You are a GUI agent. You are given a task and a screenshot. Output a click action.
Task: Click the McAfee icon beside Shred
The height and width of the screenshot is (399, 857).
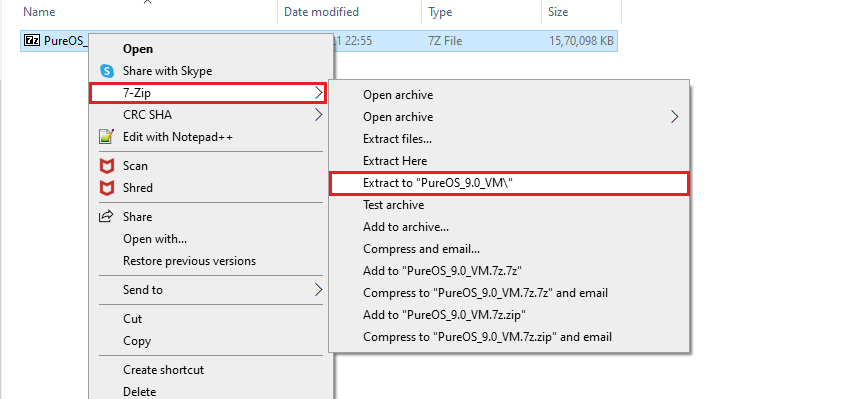tap(107, 187)
